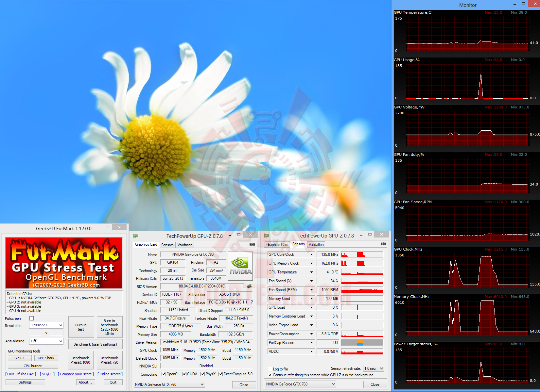Open Online scores link
540x392 pixels.
coord(110,374)
